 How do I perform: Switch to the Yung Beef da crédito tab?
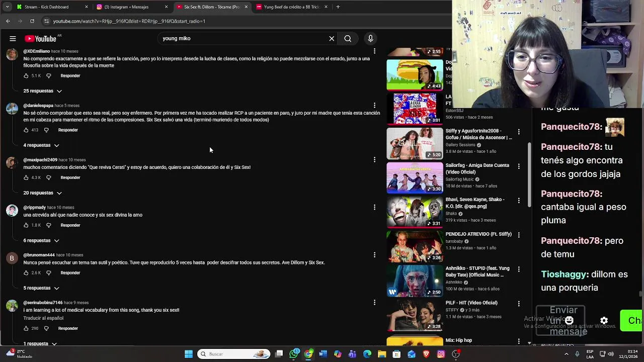pos(292,7)
